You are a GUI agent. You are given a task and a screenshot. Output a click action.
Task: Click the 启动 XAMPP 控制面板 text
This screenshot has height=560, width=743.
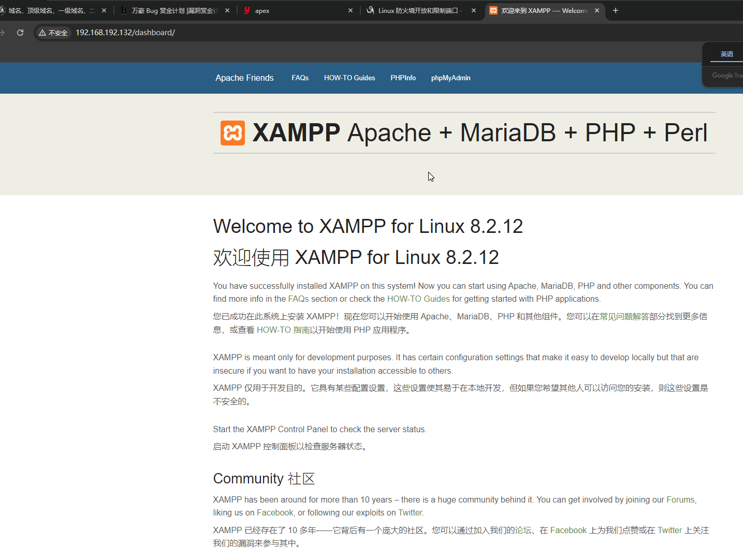coord(292,447)
